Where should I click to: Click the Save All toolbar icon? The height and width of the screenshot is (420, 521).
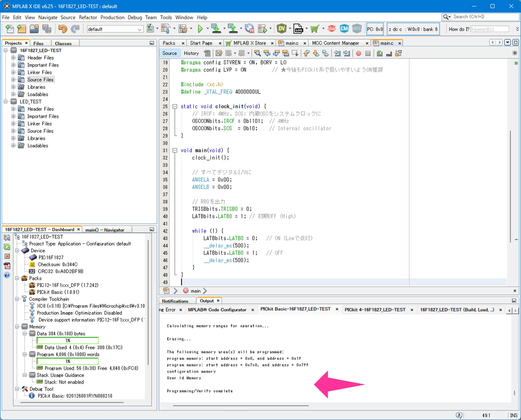pos(47,29)
